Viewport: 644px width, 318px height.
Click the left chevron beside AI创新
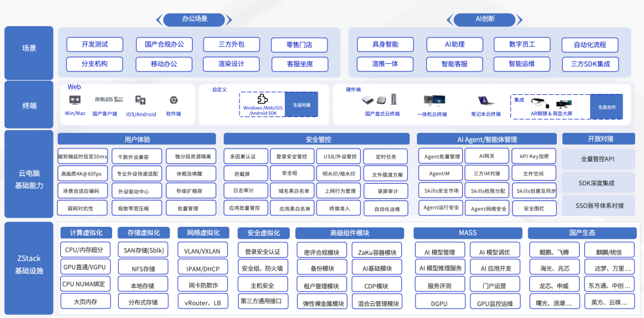coord(450,19)
